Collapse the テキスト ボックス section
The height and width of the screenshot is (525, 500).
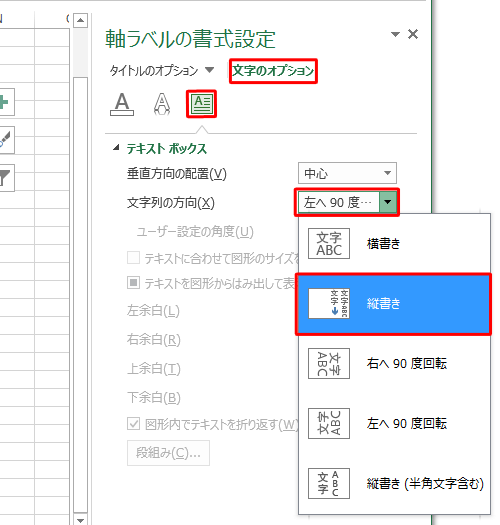(116, 148)
